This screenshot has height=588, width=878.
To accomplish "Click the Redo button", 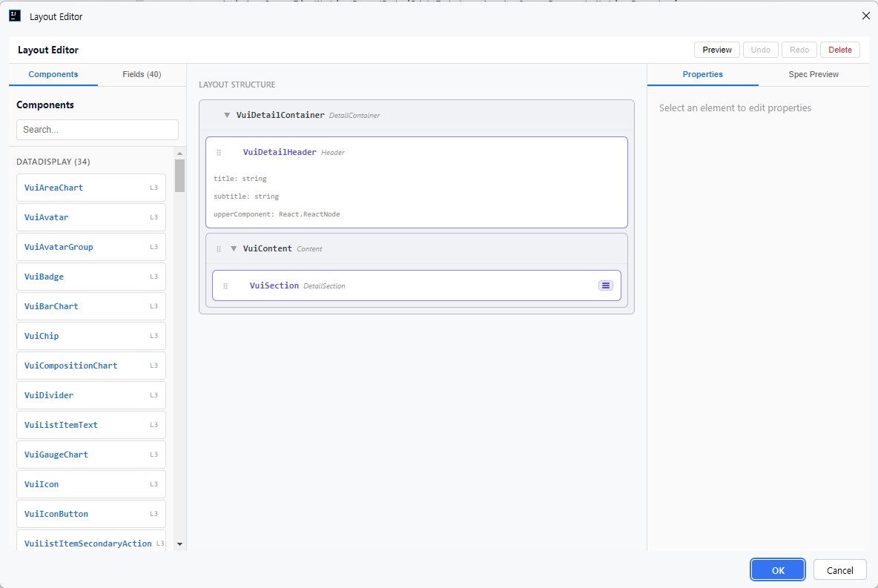I will [x=799, y=50].
